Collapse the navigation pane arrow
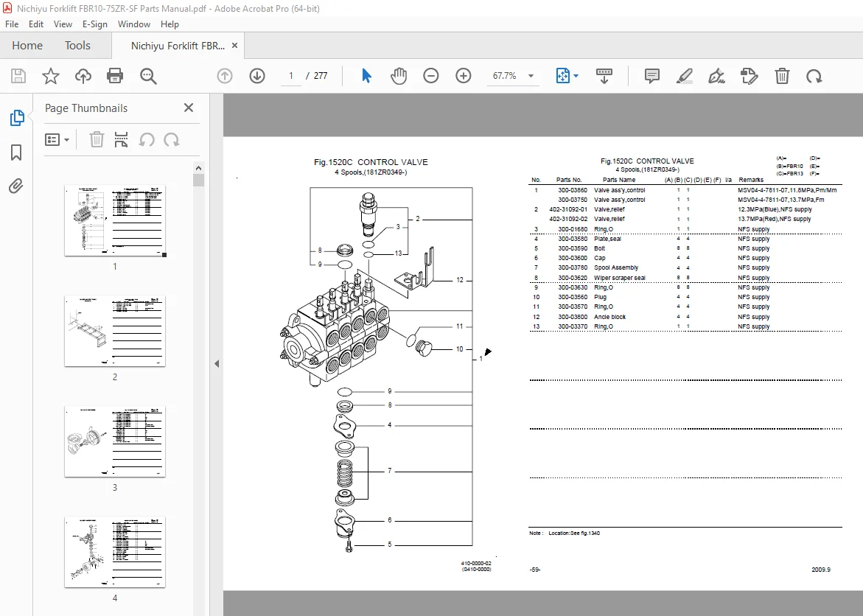This screenshot has height=616, width=863. point(216,363)
